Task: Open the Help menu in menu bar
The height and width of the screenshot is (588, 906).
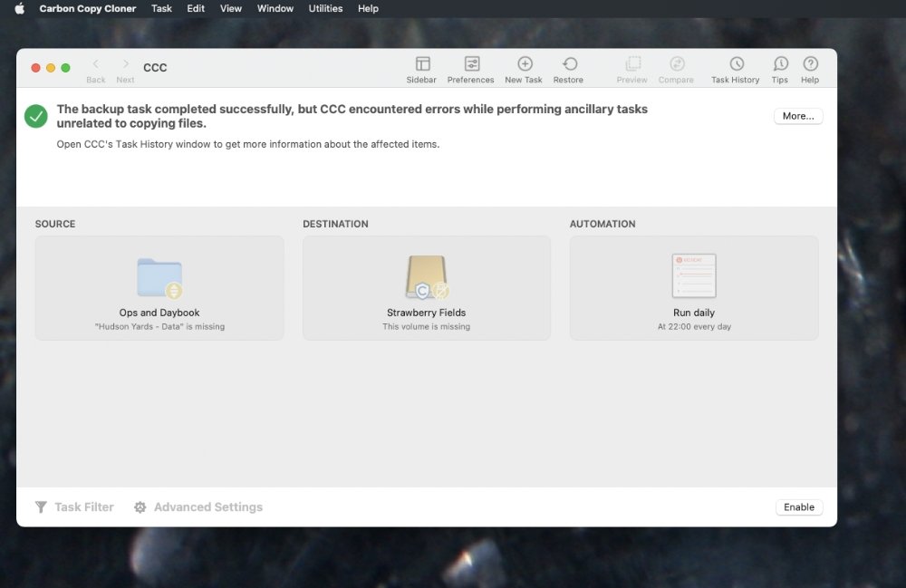Action: pyautogui.click(x=368, y=9)
